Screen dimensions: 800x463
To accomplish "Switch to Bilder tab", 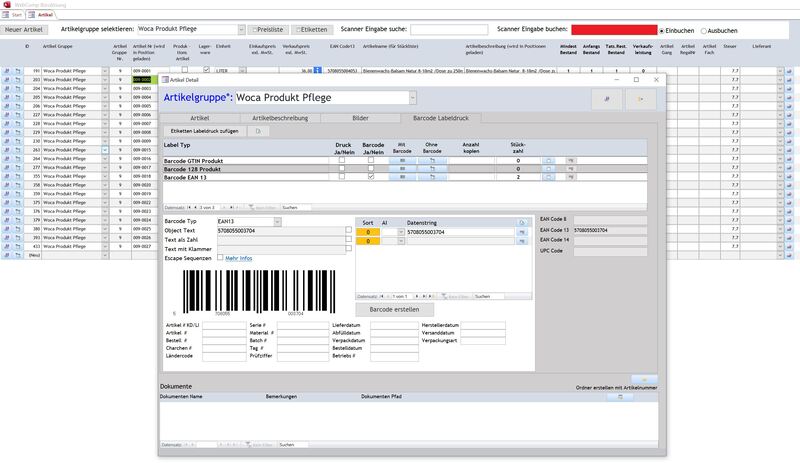I will point(360,118).
